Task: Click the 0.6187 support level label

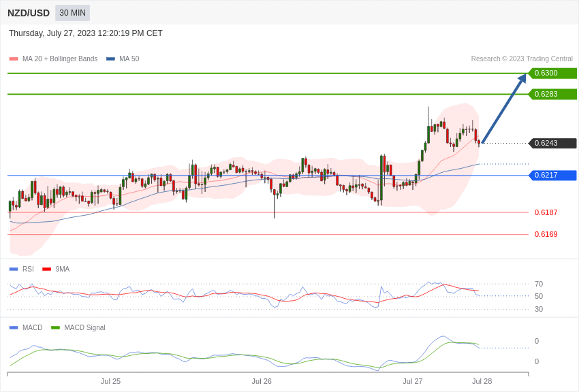Action: (546, 212)
